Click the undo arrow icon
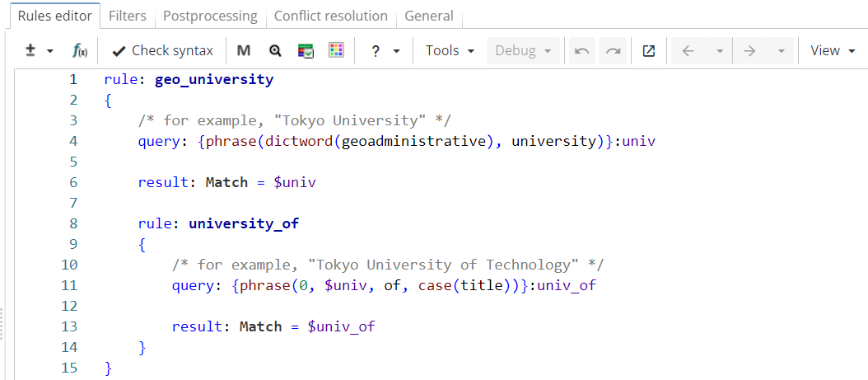 [581, 51]
